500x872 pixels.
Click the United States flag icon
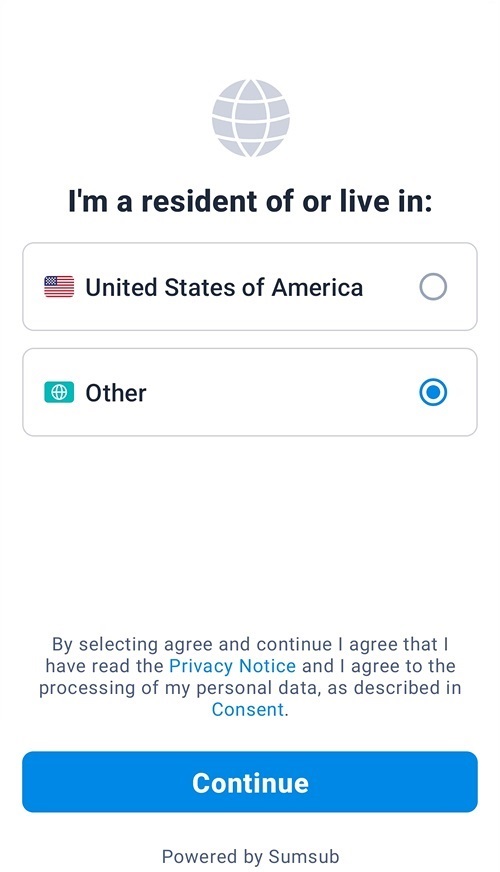[x=59, y=287]
